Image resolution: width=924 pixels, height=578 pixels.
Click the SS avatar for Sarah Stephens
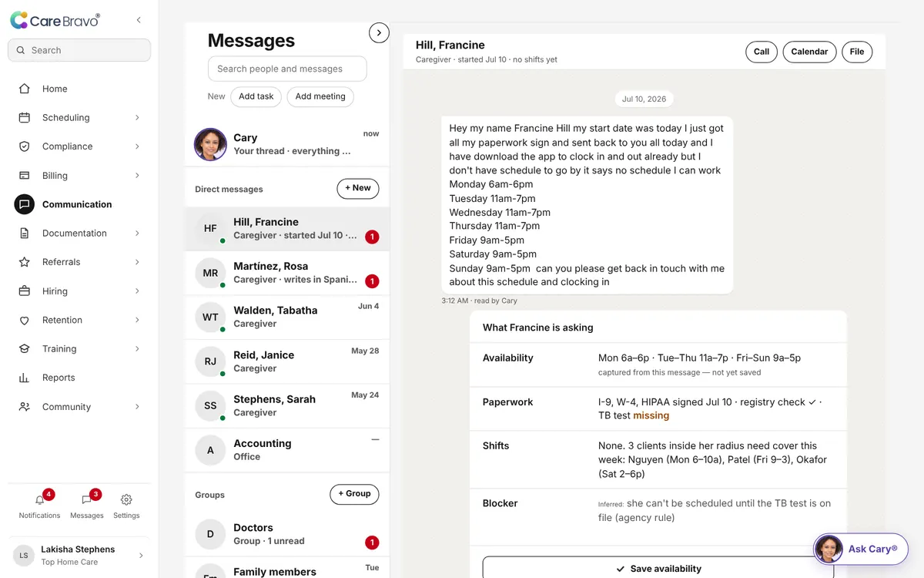210,405
